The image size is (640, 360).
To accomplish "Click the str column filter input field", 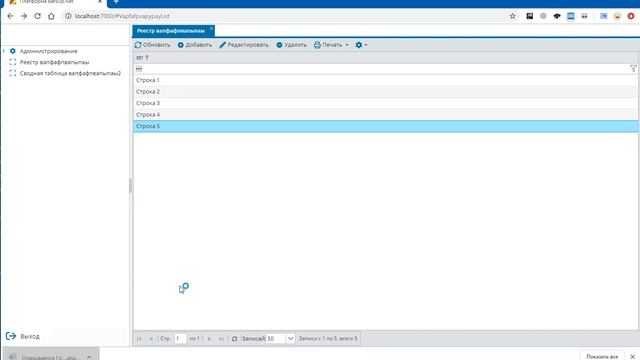I will [x=386, y=69].
